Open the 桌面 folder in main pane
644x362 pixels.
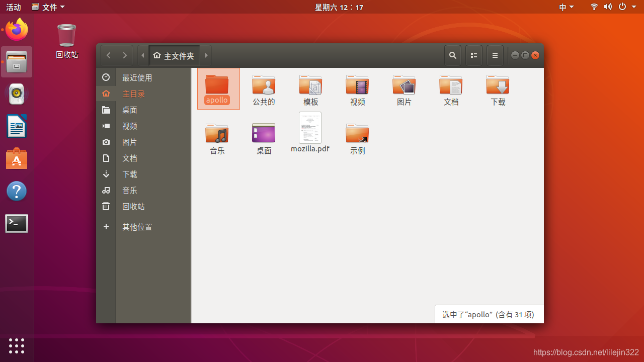coord(264,133)
